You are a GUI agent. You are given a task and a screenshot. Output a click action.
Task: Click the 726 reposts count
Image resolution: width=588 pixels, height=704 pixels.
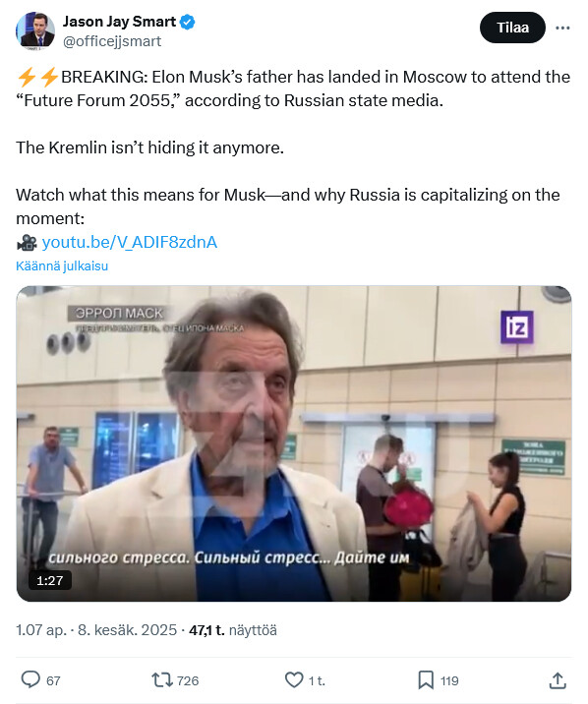(x=188, y=680)
